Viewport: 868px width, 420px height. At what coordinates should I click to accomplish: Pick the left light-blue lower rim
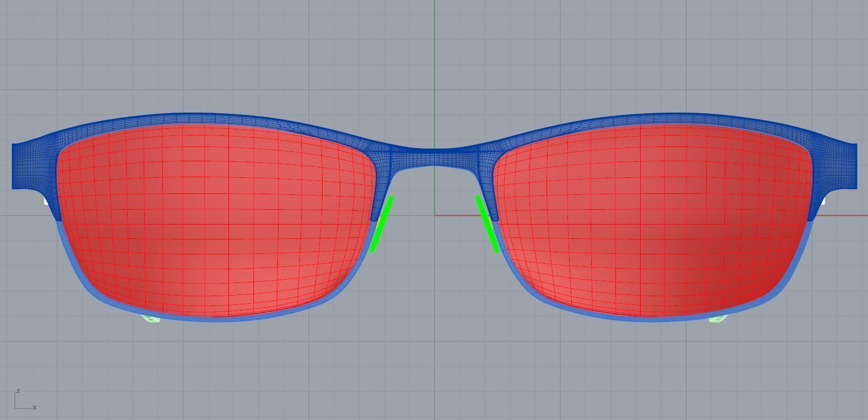[215, 318]
